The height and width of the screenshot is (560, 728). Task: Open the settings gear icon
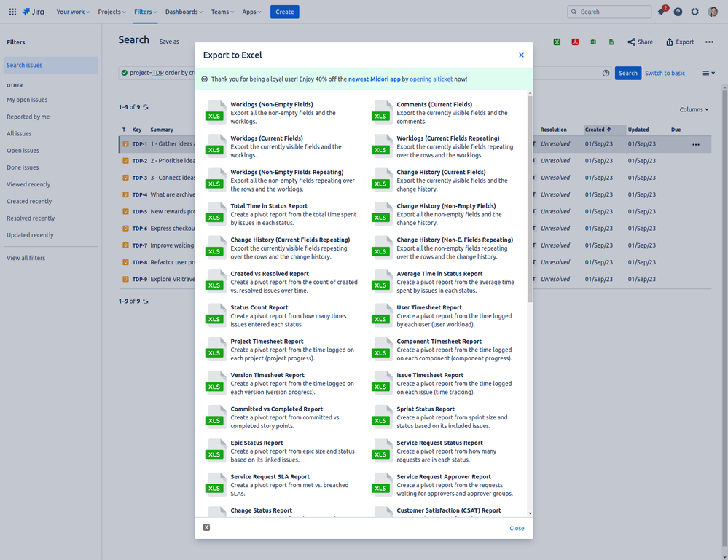click(x=694, y=12)
